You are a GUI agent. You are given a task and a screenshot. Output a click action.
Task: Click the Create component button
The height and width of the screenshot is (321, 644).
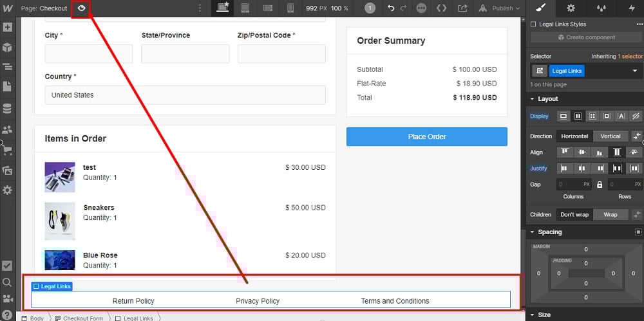pos(586,37)
